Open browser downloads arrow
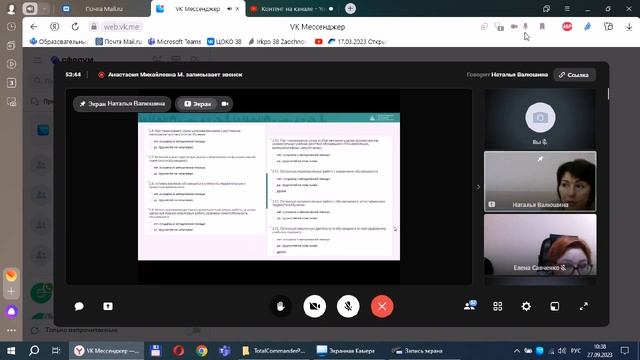Viewport: 640px width, 360px height. click(629, 27)
